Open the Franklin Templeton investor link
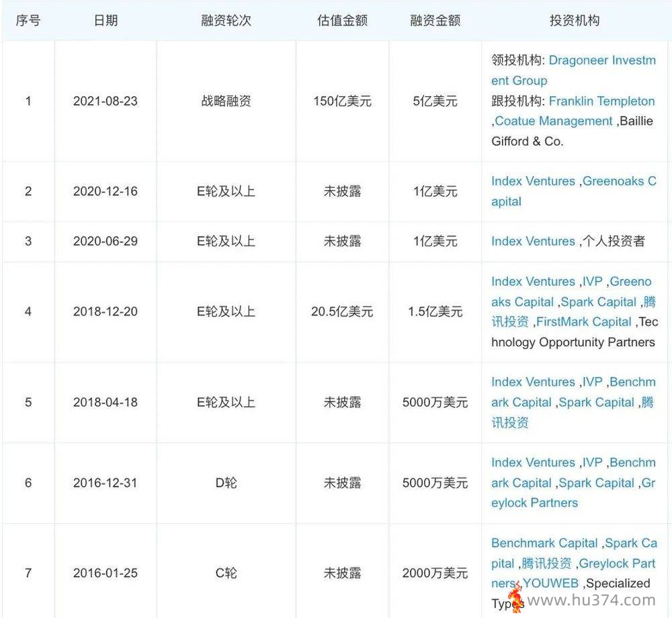 [x=601, y=102]
